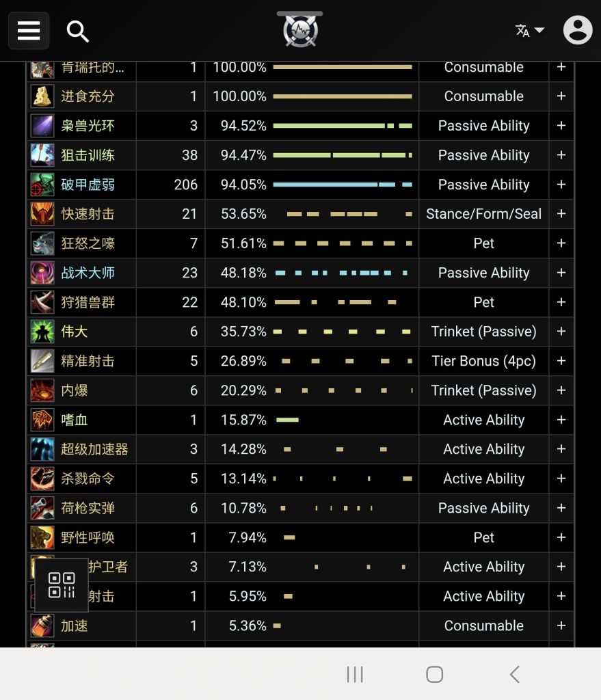
Task: Open the language selector dropdown
Action: [x=529, y=31]
